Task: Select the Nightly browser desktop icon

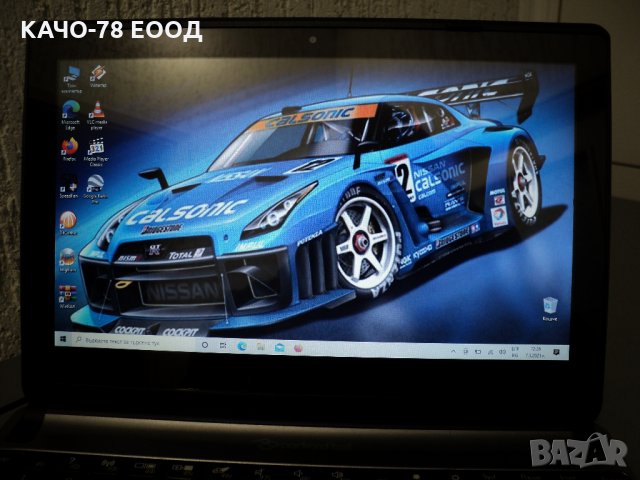Action: click(67, 260)
